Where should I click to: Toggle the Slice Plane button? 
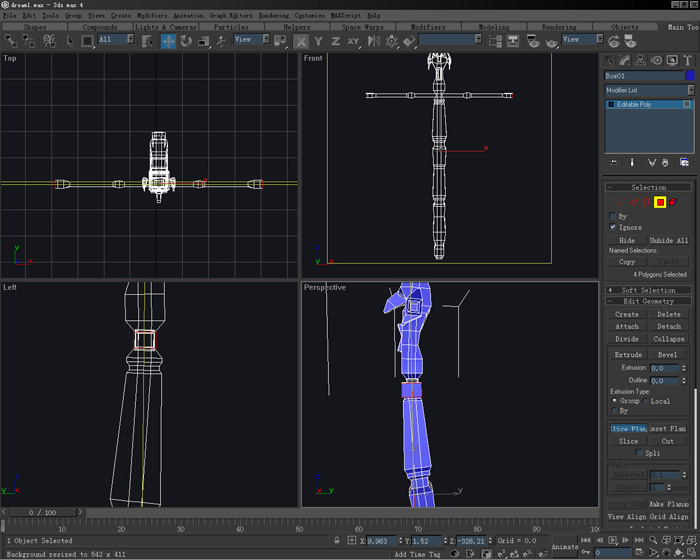click(x=628, y=429)
